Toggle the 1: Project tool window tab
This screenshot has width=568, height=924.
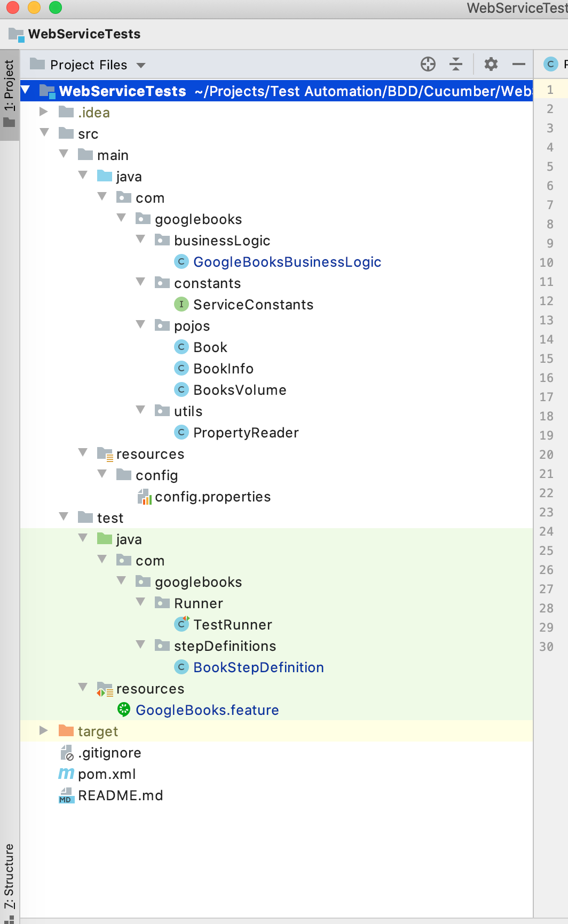tap(9, 94)
